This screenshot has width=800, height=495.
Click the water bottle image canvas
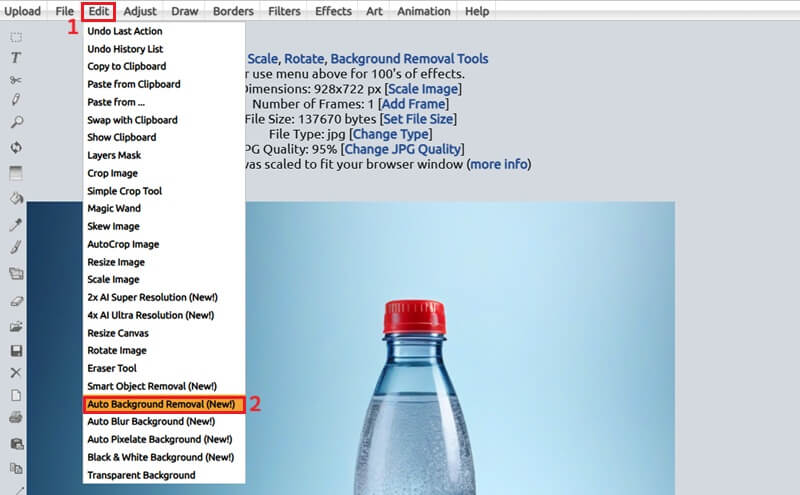point(450,380)
